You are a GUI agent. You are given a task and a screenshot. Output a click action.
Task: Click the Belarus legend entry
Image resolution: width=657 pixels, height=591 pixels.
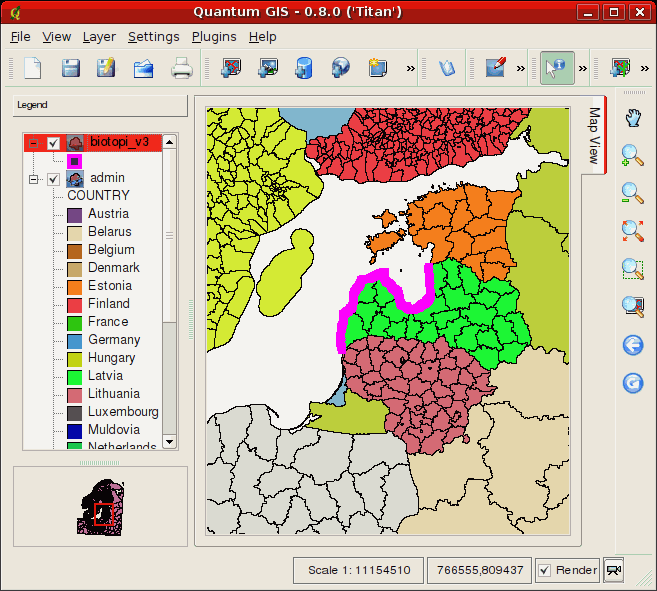110,232
